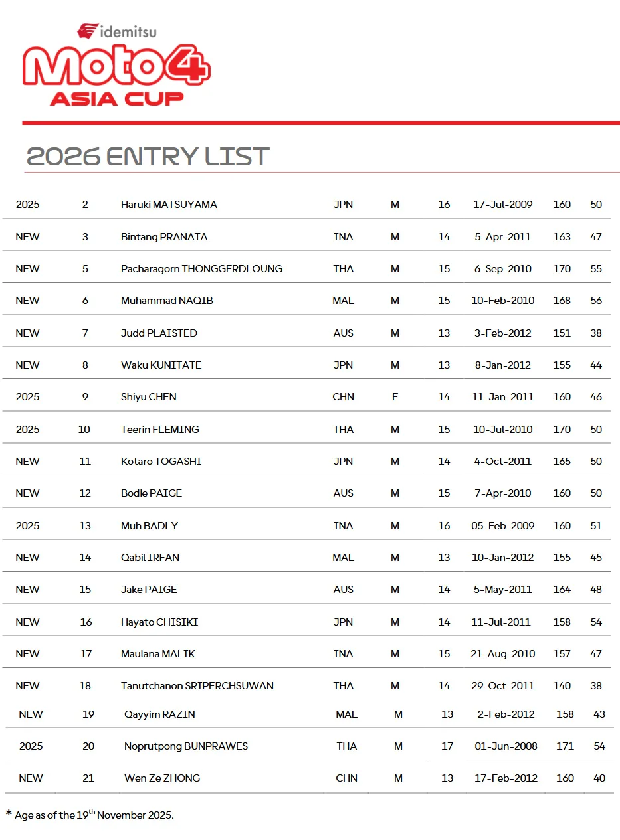The width and height of the screenshot is (620, 840).
Task: Click the 2026 ENTRY LIST heading
Action: [x=148, y=157]
